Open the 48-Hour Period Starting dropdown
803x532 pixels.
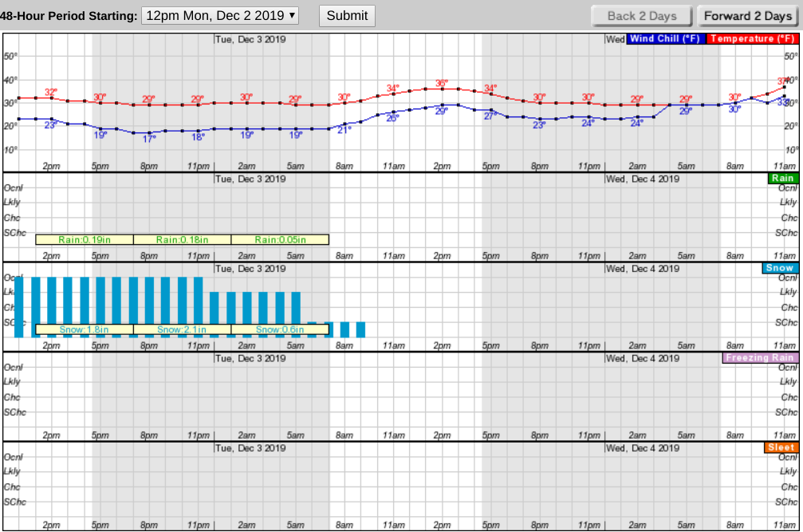coord(220,15)
